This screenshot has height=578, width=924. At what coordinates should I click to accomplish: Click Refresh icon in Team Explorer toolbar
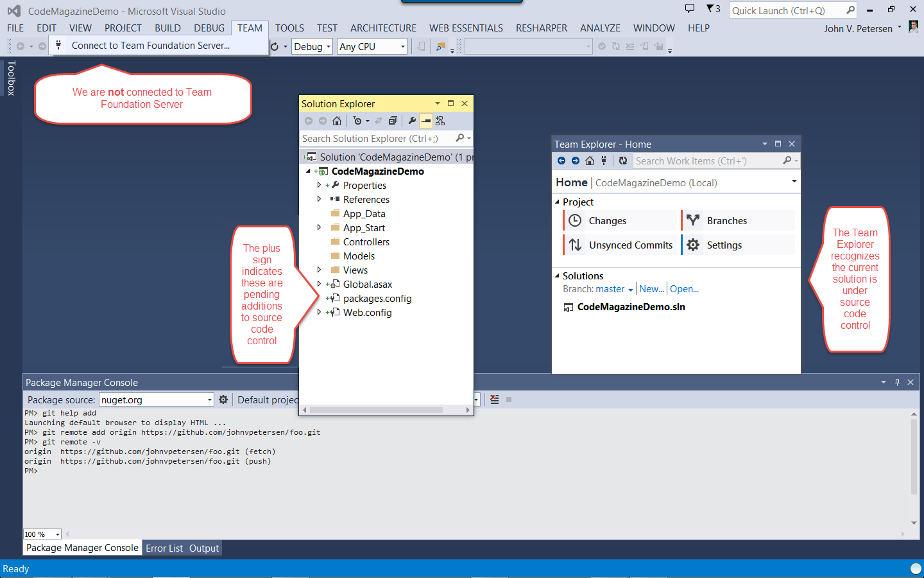[x=623, y=161]
